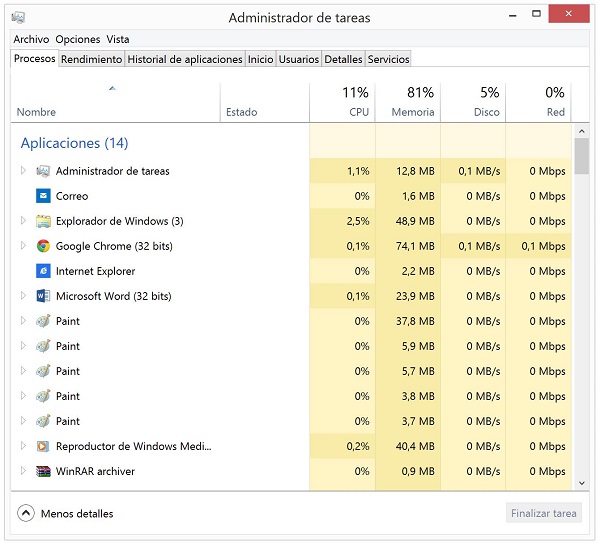Click the Explorador de Windows folder icon
600x546 pixels.
43,221
